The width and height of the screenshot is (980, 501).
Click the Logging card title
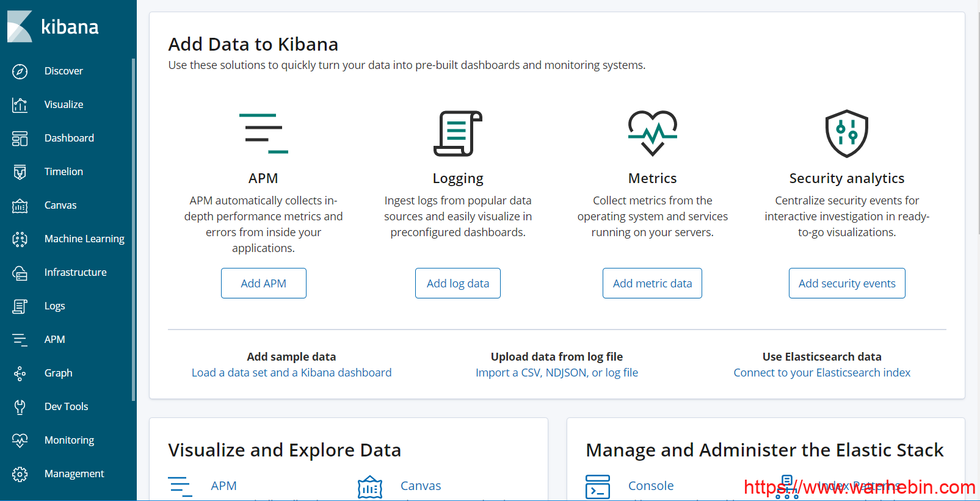point(458,178)
